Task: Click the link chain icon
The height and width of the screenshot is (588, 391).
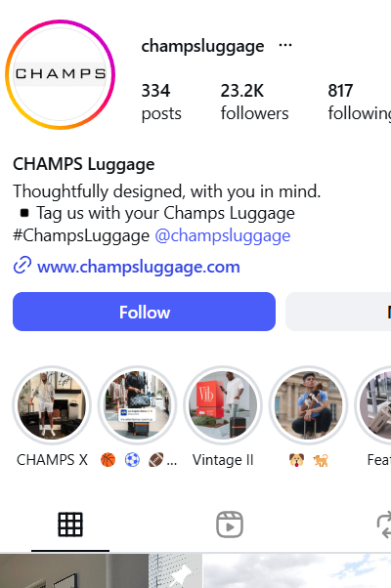Action: 22,266
